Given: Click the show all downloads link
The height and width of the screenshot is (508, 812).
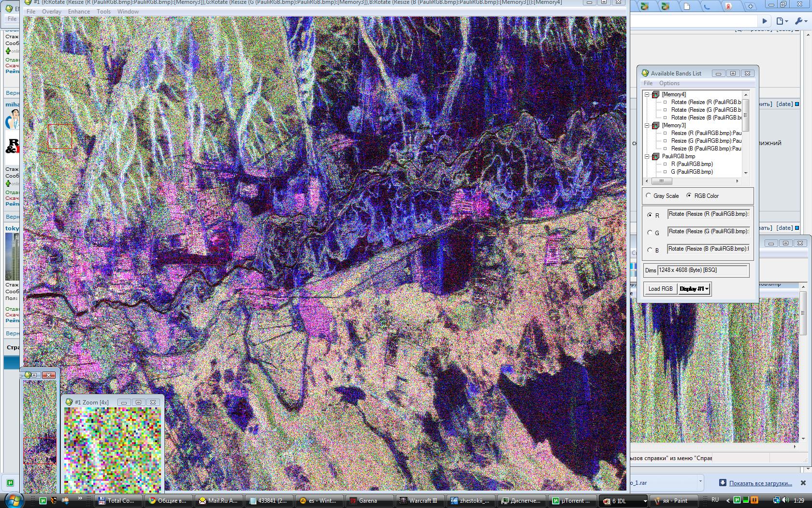Looking at the screenshot, I should point(760,483).
